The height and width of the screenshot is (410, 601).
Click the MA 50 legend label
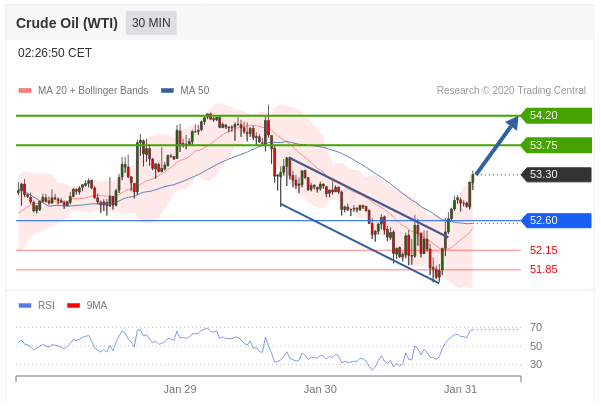[195, 90]
